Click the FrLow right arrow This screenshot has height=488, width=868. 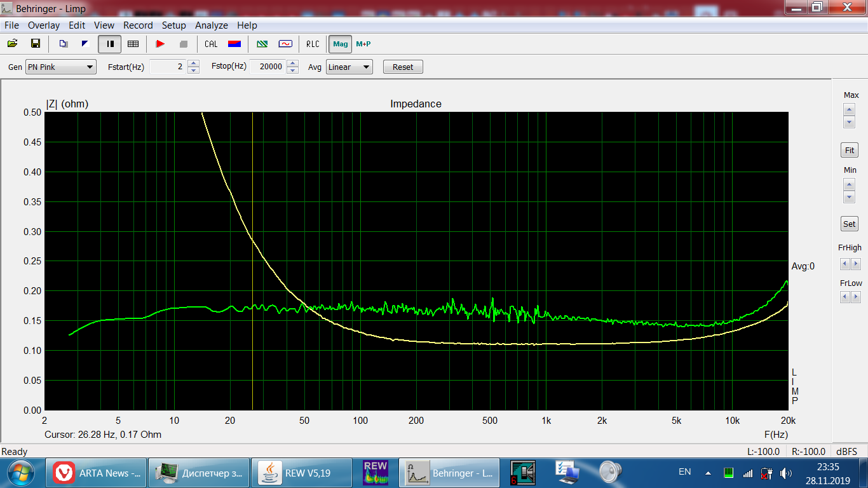tap(855, 297)
